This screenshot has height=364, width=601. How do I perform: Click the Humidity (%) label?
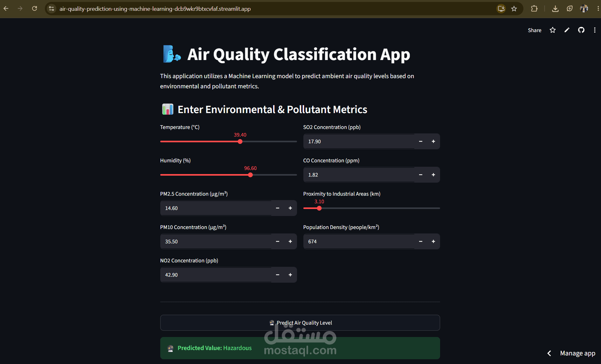(175, 160)
